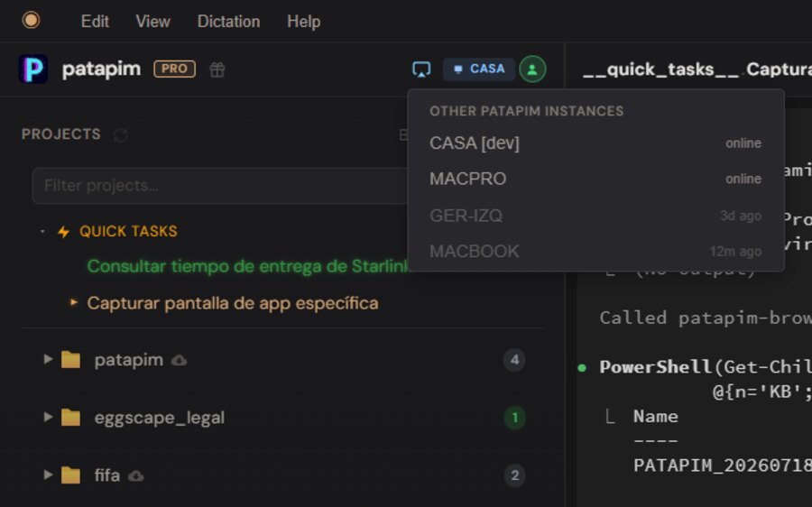
Task: Click the fifa folder icon
Action: (70, 475)
